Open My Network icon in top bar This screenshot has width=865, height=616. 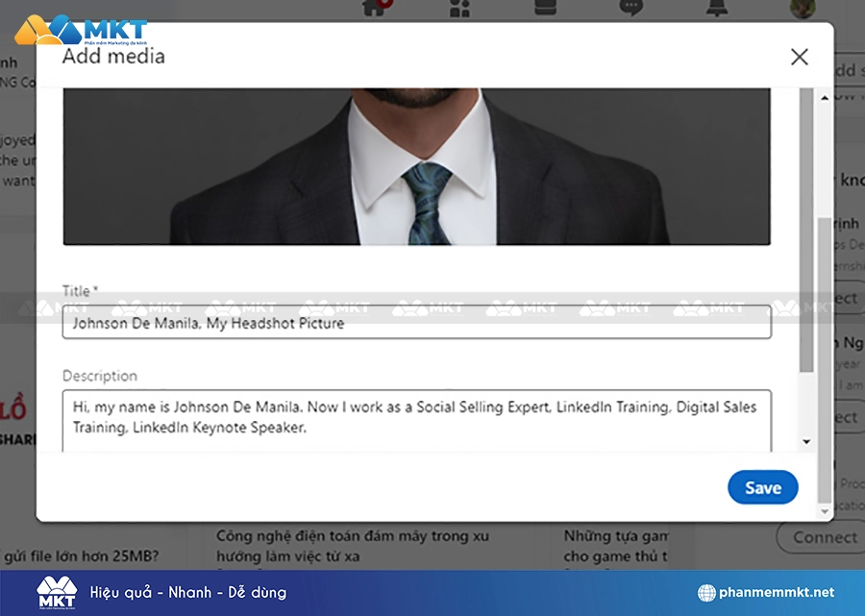pos(459,8)
